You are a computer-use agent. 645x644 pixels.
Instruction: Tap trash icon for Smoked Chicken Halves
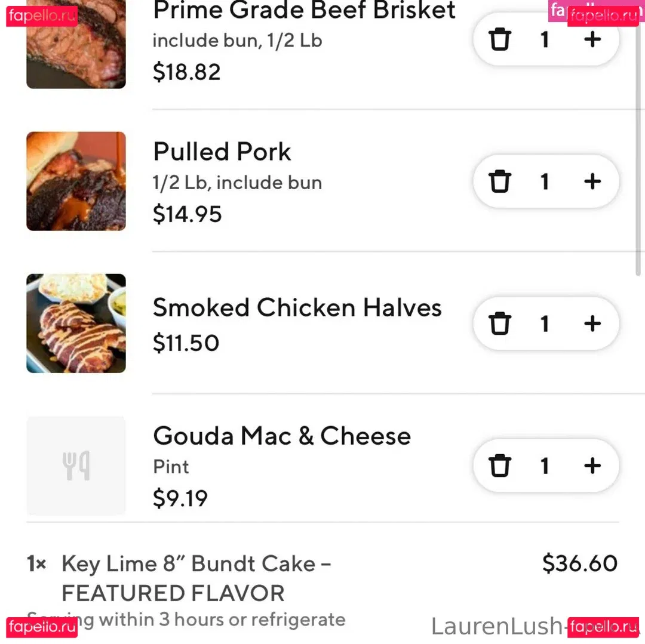500,323
